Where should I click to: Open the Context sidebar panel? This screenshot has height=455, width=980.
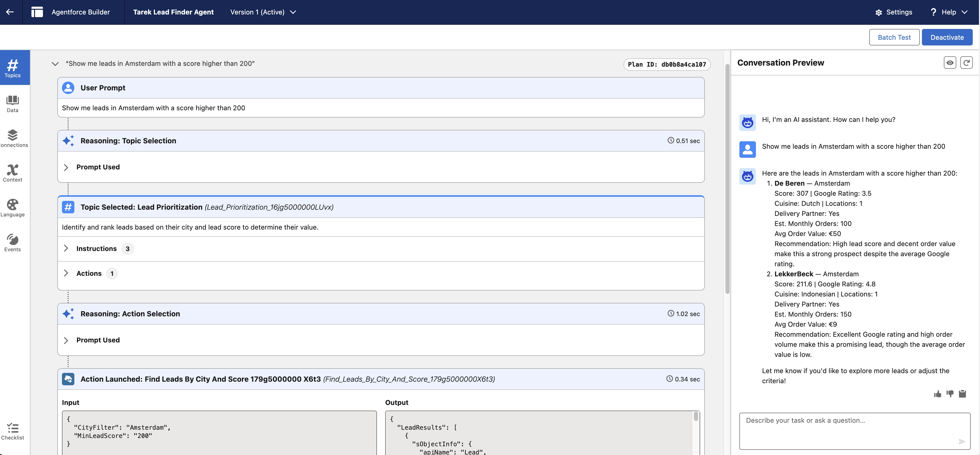pos(13,173)
